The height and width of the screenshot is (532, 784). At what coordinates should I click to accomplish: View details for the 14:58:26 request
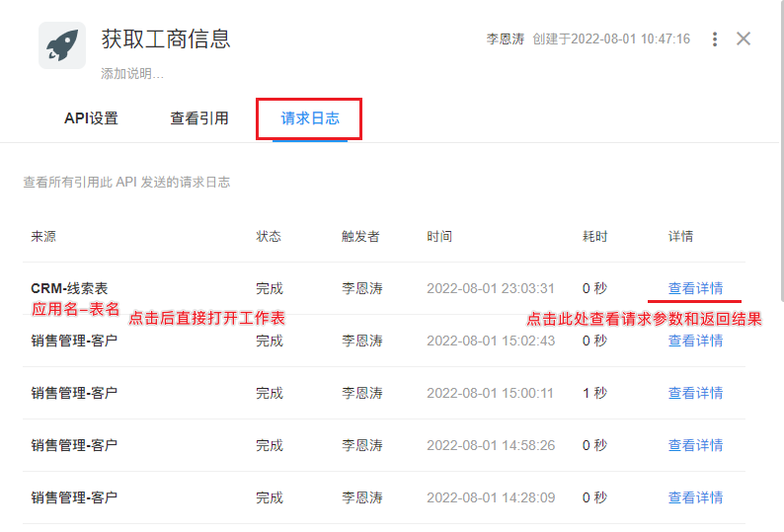click(x=695, y=445)
